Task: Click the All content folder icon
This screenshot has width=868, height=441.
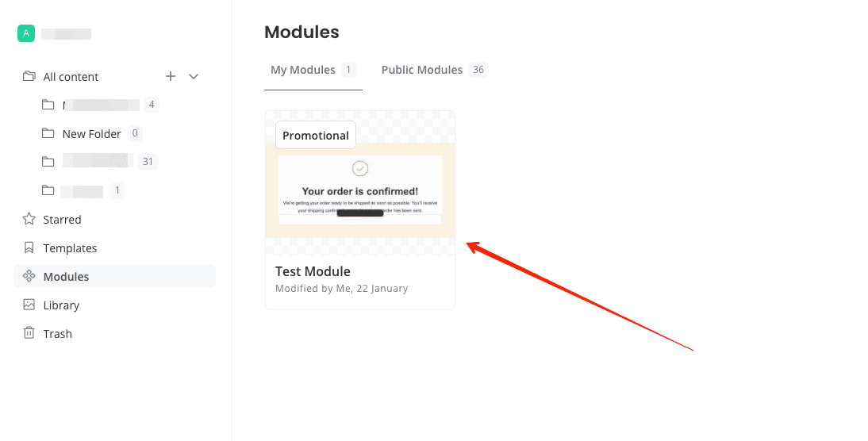Action: 29,76
